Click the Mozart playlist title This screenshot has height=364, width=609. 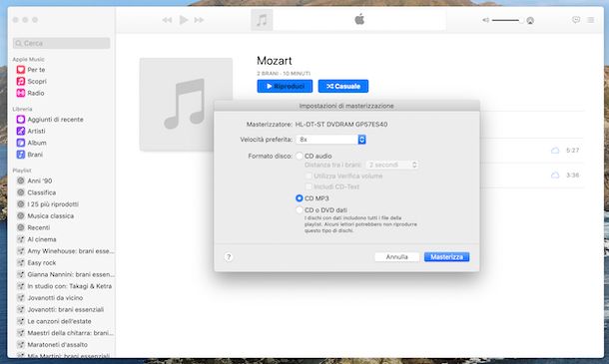point(275,61)
